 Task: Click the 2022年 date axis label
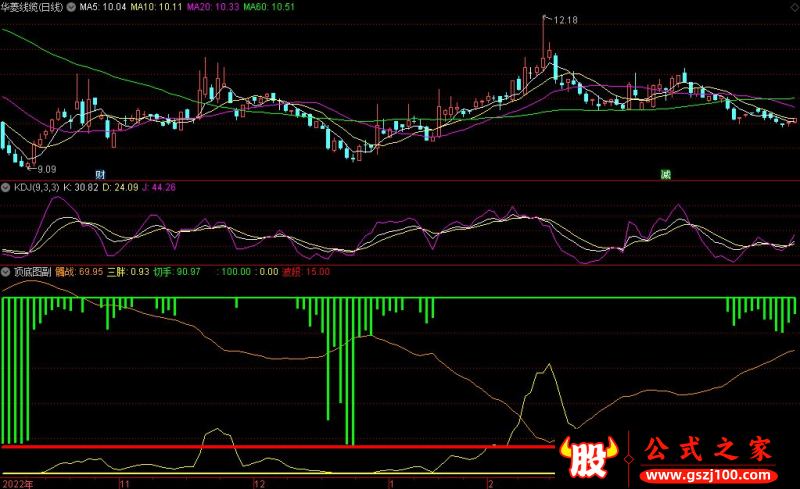click(x=17, y=482)
